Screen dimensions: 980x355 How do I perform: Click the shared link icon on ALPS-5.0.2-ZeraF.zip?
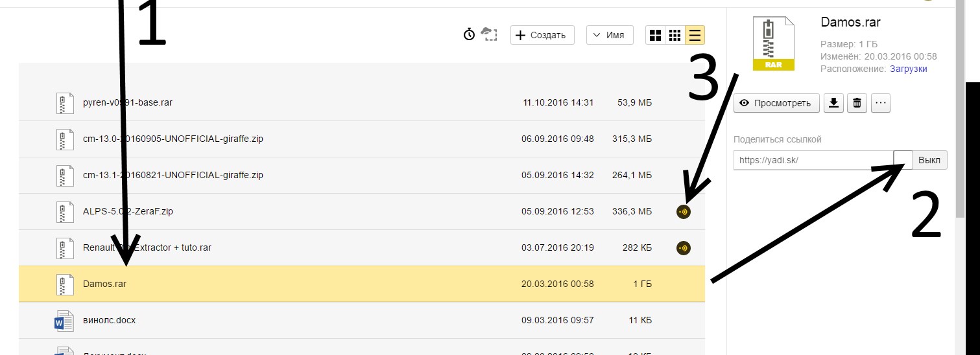coord(683,211)
